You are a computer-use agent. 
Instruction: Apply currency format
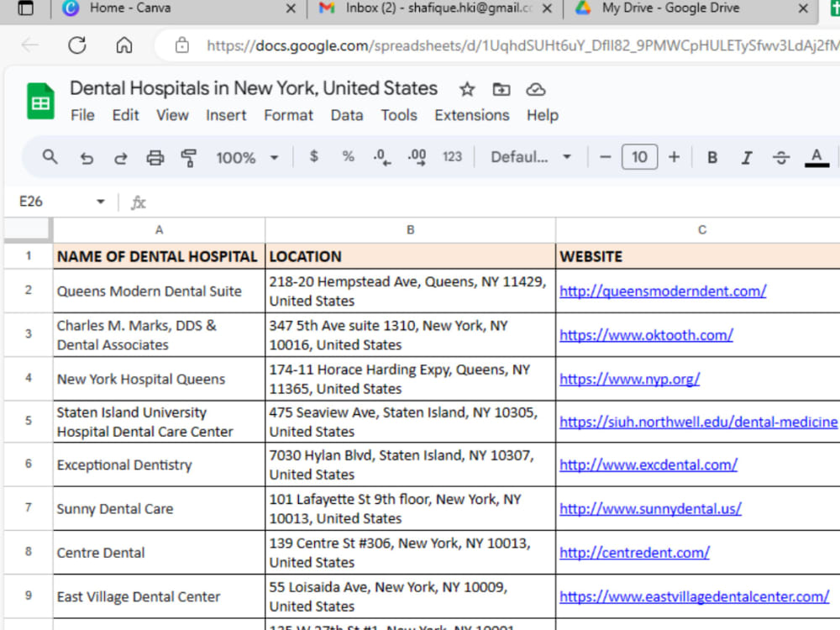click(313, 157)
